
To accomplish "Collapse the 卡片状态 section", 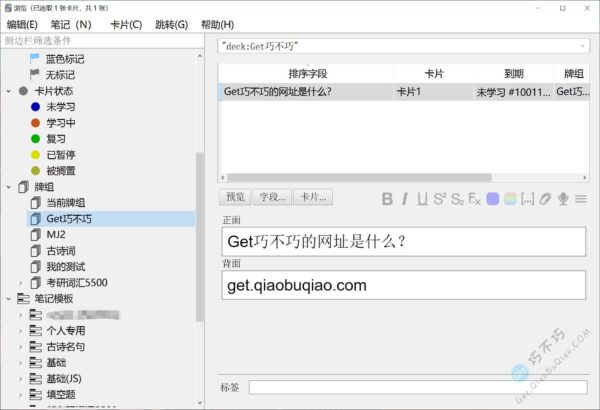I will click(x=9, y=91).
